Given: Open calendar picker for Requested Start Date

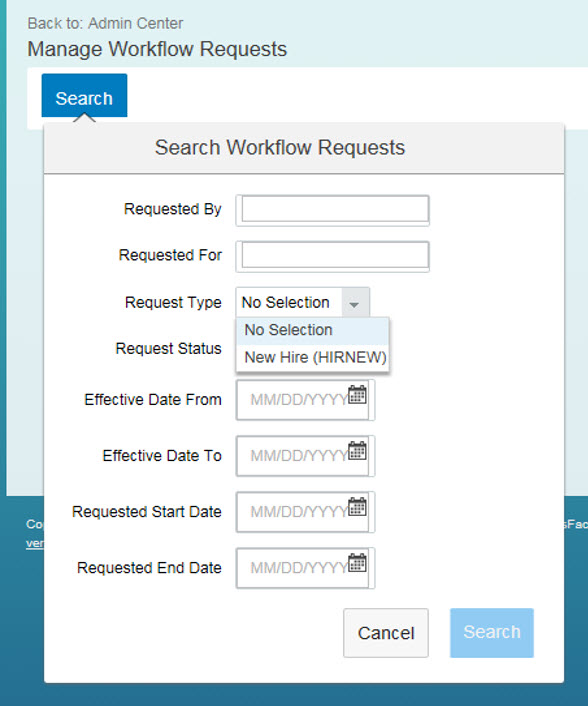Looking at the screenshot, I should click(x=357, y=507).
